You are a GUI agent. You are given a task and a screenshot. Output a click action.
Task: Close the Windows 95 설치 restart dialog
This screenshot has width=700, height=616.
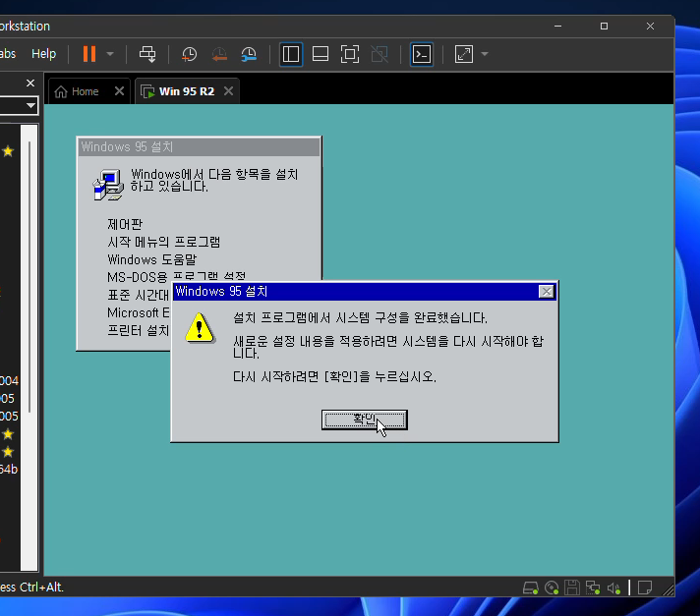coord(547,291)
